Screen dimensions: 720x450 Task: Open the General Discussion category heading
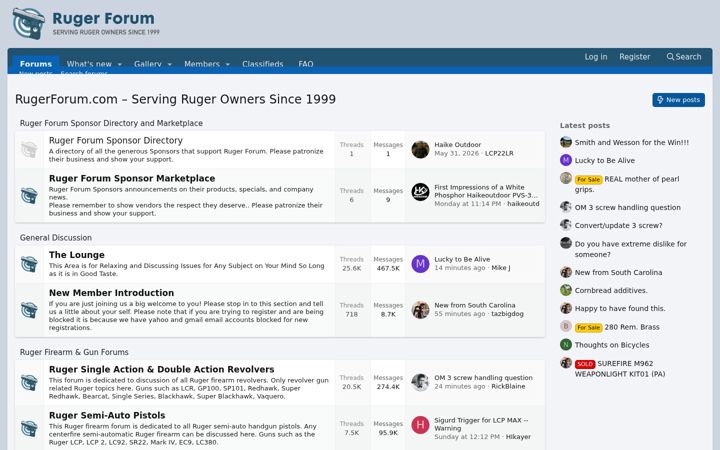(x=56, y=237)
